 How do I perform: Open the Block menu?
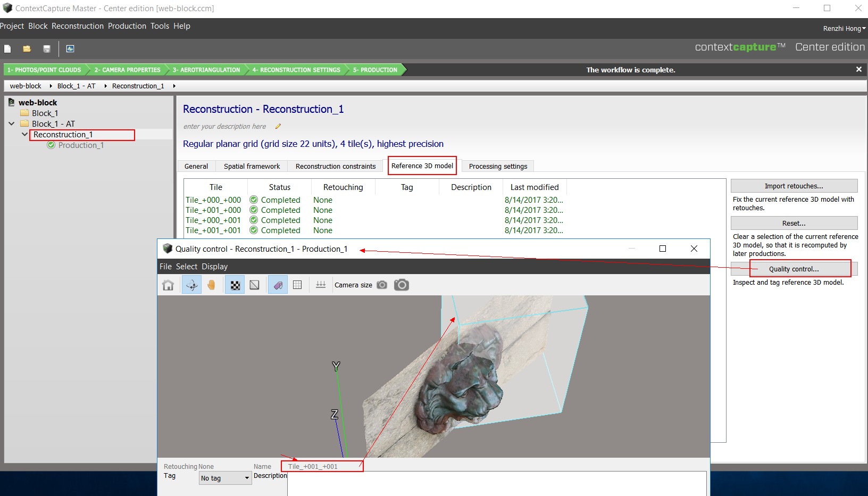tap(38, 26)
